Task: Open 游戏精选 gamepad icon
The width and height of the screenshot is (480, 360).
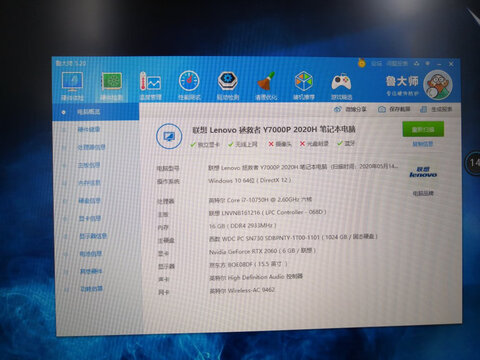Action: pos(341,82)
